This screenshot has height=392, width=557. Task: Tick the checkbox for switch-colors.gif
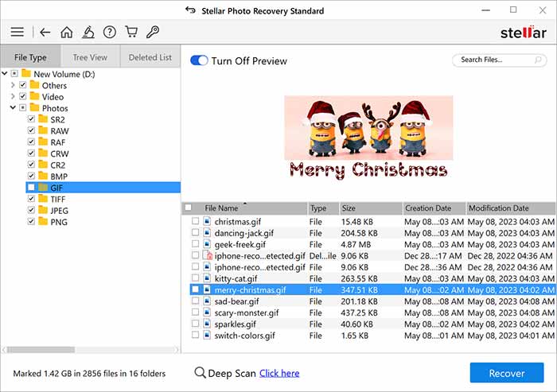point(195,335)
